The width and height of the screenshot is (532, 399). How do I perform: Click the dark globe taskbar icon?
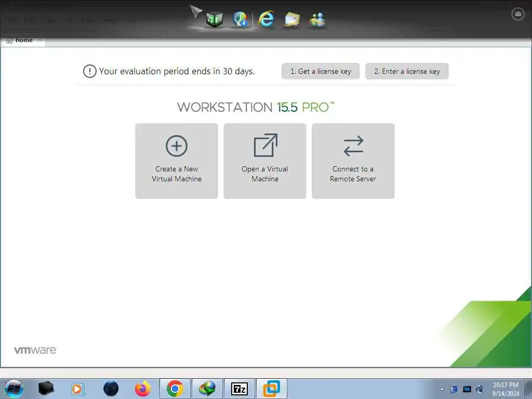(x=111, y=389)
